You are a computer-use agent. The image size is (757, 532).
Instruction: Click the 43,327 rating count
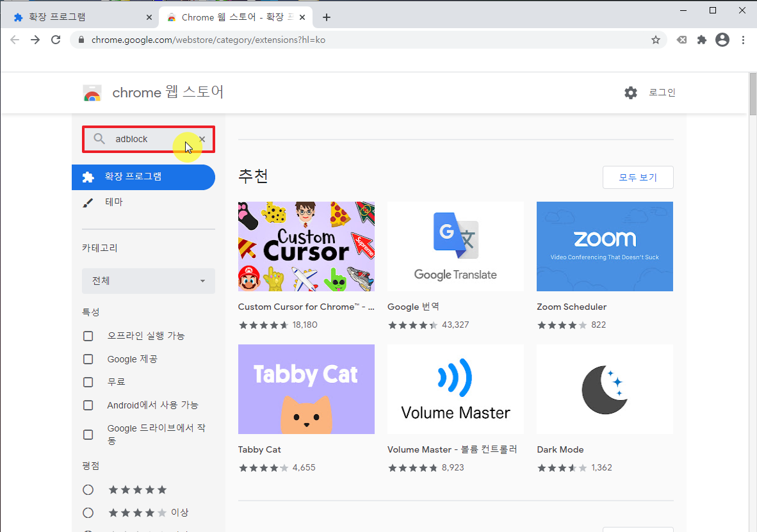click(x=455, y=325)
